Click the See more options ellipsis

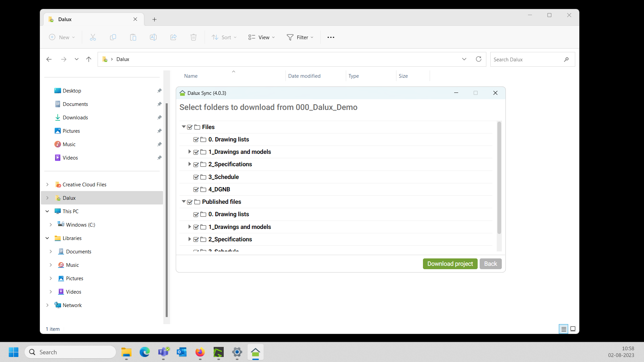pos(331,37)
